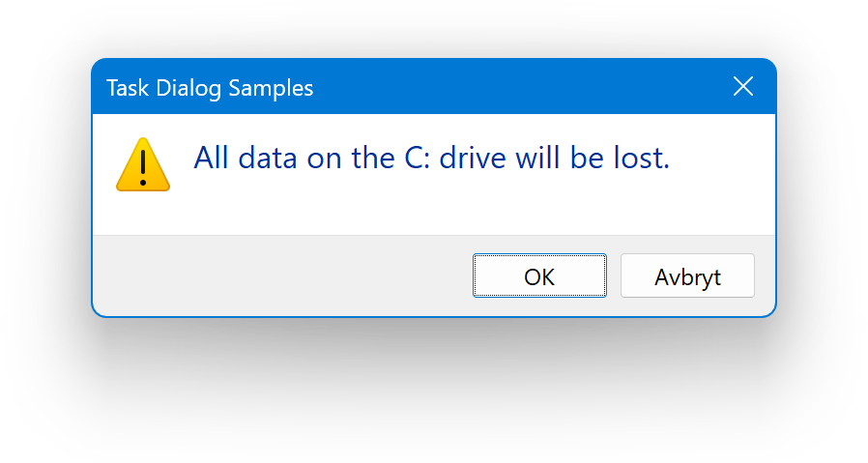Image resolution: width=868 pixels, height=463 pixels.
Task: Select the focused OK default button
Action: pos(539,276)
